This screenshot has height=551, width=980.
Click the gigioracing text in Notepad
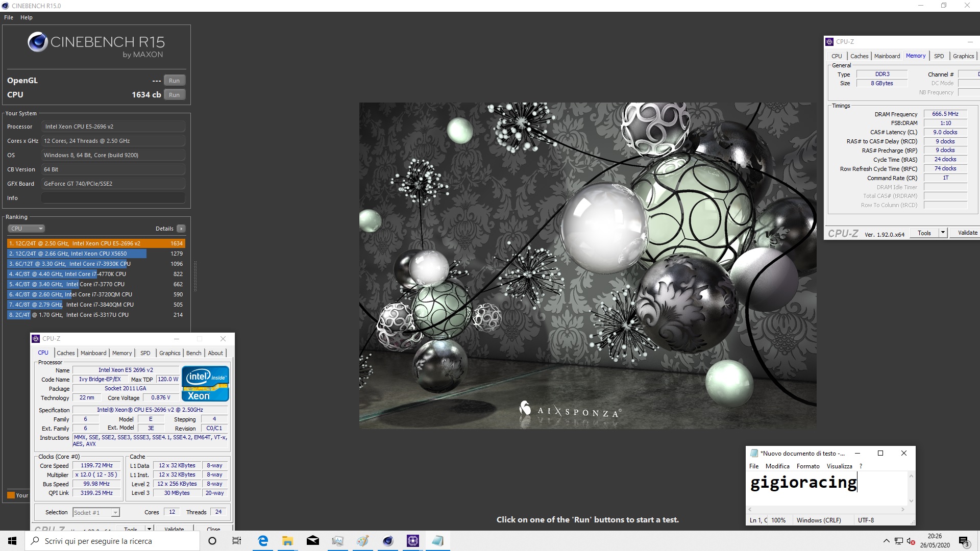click(803, 483)
